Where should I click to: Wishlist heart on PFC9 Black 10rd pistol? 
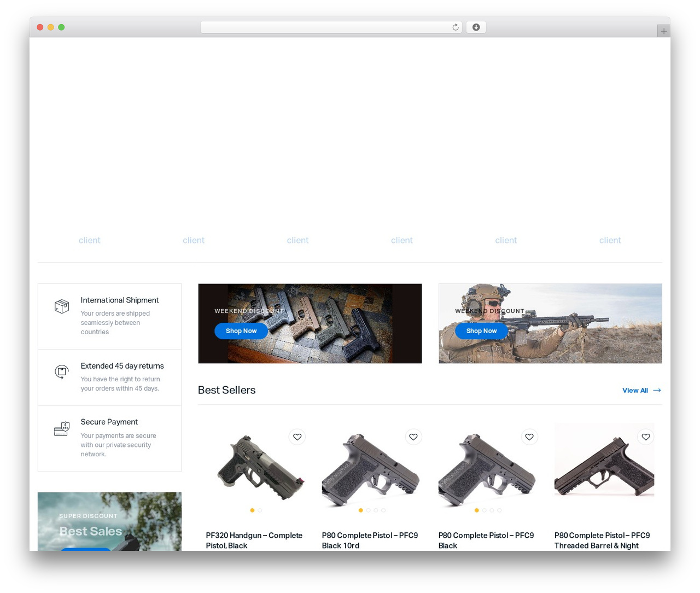coord(413,437)
